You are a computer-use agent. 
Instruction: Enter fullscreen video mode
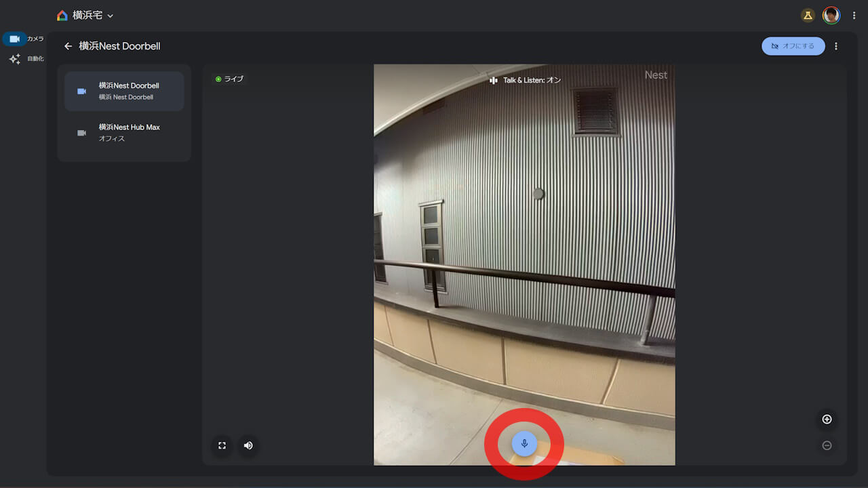tap(222, 445)
